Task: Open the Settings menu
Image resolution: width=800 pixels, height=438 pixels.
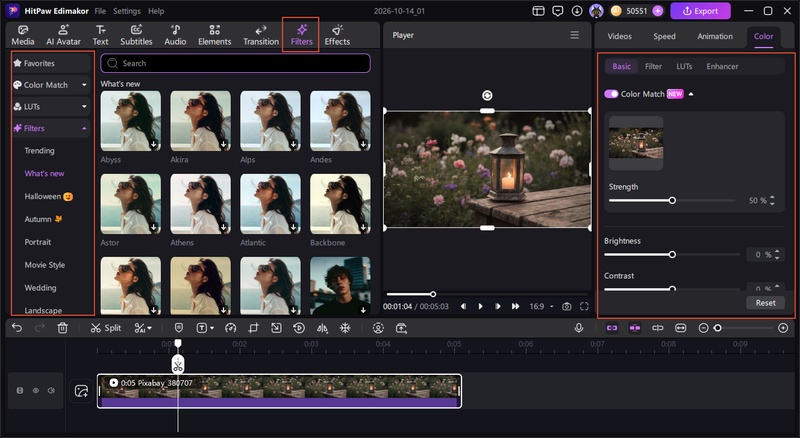Action: coord(127,11)
